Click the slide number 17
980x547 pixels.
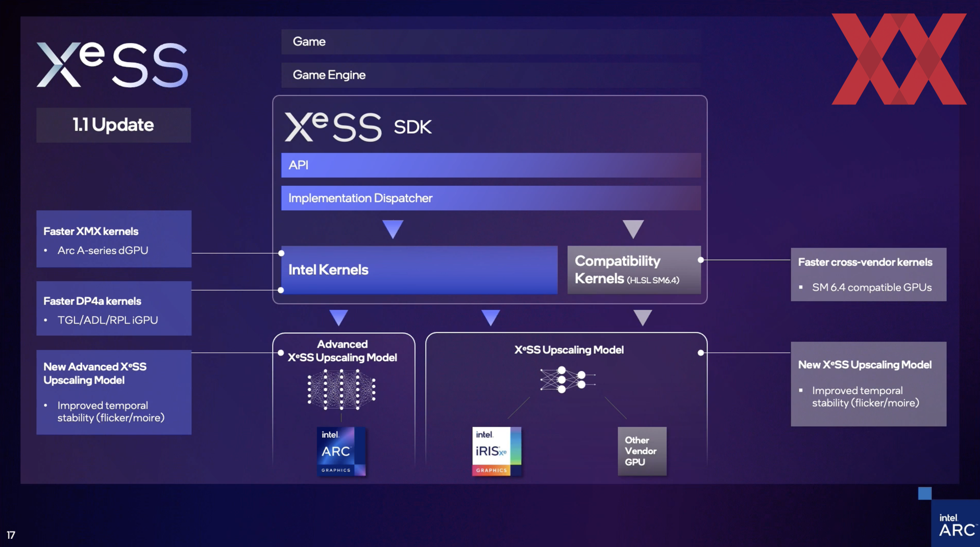pyautogui.click(x=11, y=535)
